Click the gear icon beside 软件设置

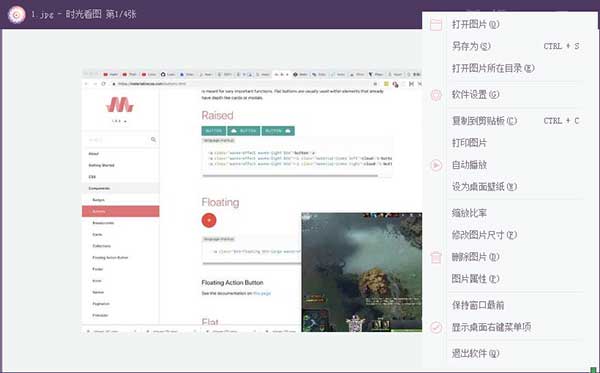436,94
